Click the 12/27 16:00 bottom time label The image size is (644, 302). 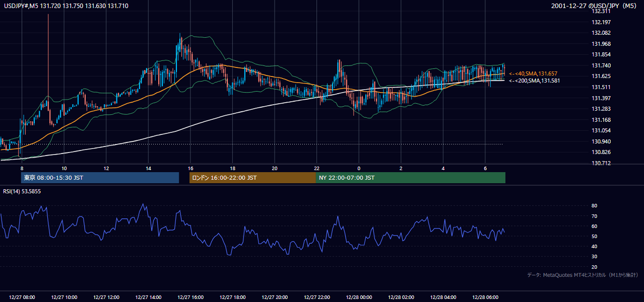coord(190,297)
